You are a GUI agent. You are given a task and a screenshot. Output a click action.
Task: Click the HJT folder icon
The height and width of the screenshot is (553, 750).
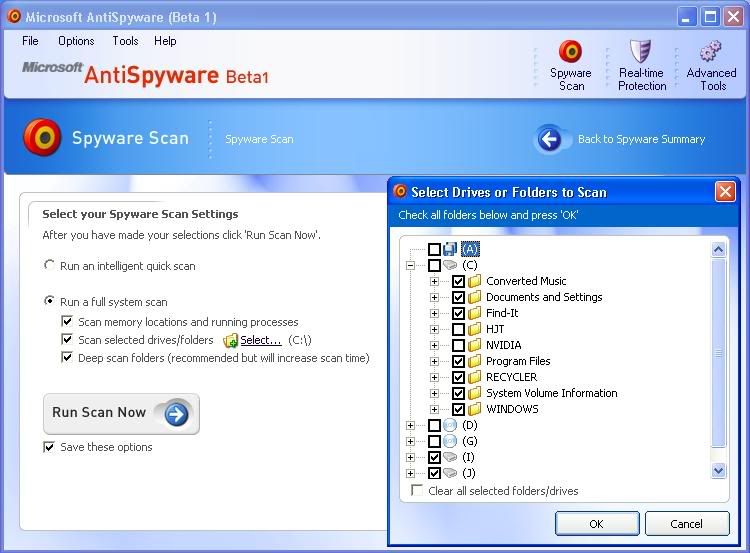coord(474,329)
